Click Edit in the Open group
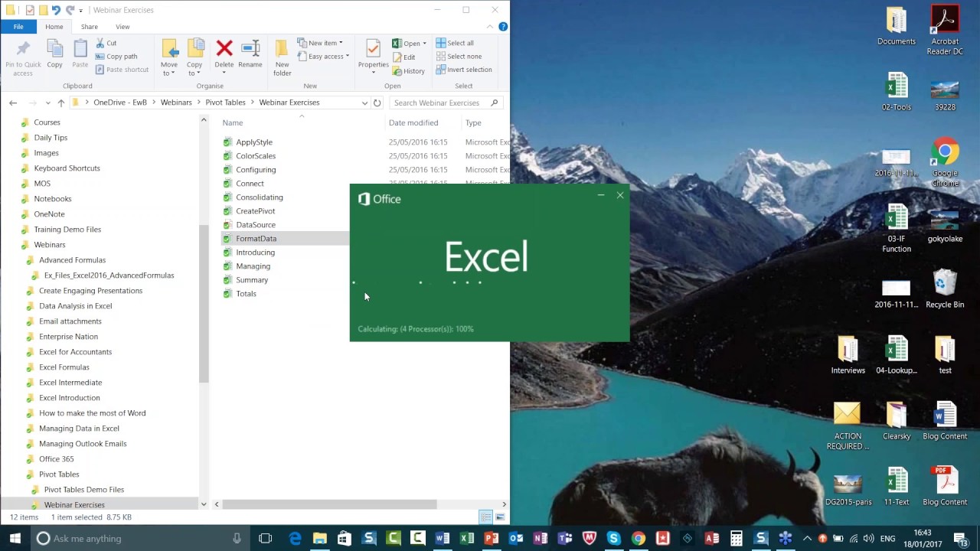Image resolution: width=980 pixels, height=551 pixels. coord(403,57)
